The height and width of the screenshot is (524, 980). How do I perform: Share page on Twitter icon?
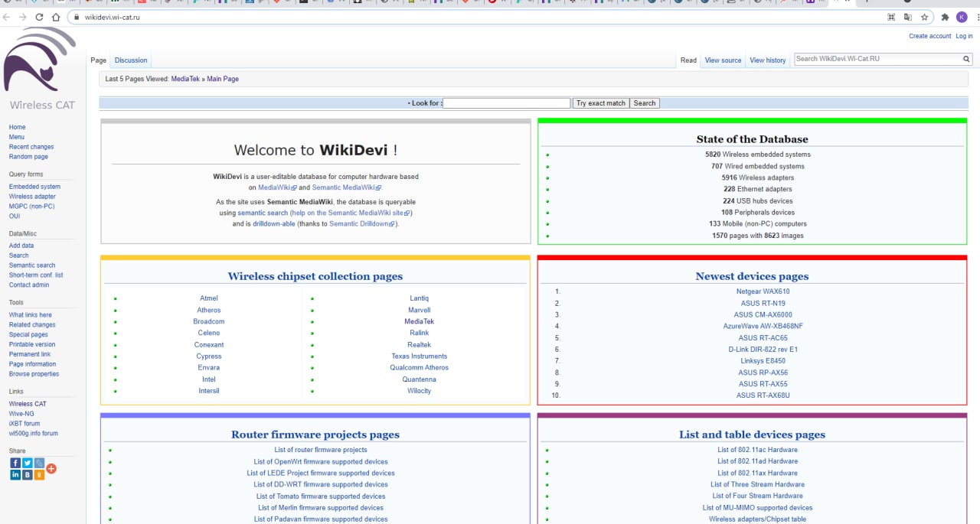tap(28, 463)
